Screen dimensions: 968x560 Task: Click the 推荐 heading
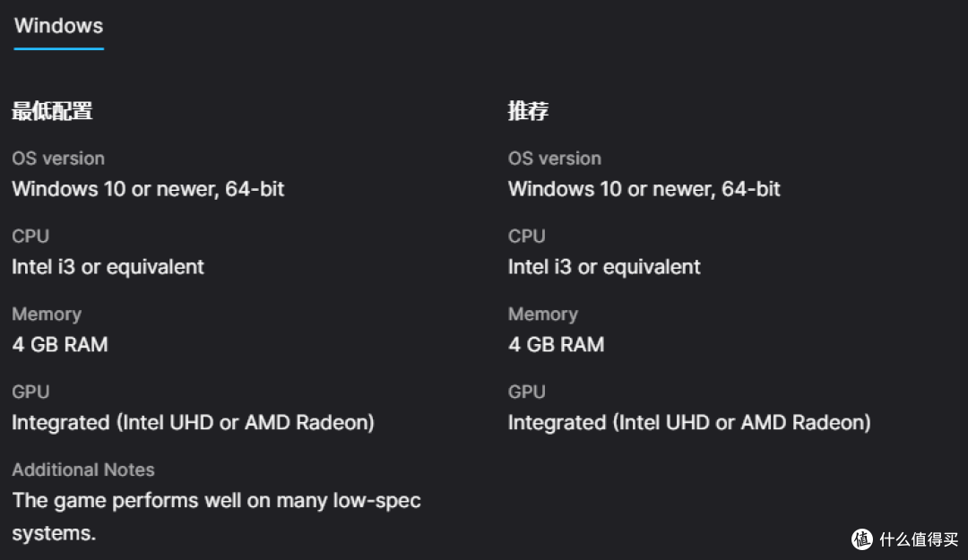[528, 111]
